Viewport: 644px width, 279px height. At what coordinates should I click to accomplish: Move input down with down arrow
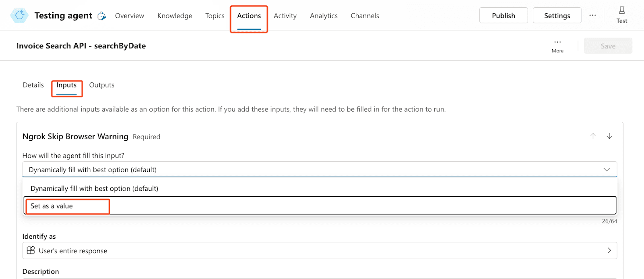coord(609,136)
